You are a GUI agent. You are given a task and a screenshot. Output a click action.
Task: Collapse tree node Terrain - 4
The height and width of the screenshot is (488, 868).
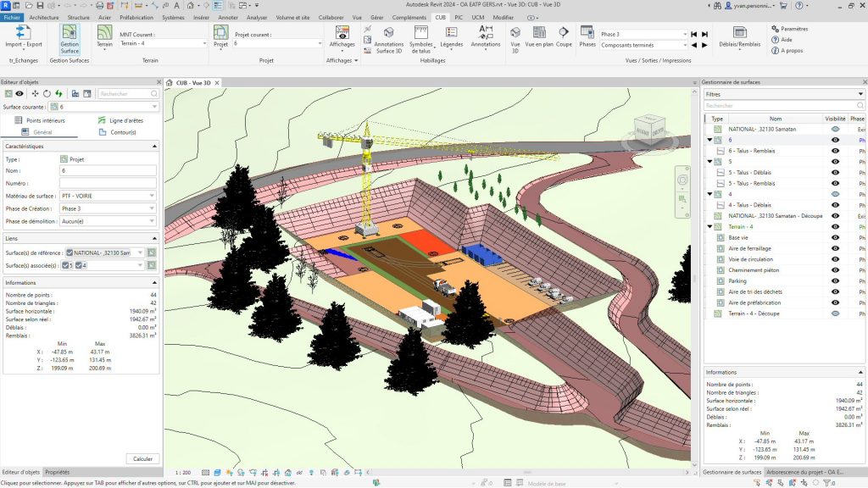(709, 227)
